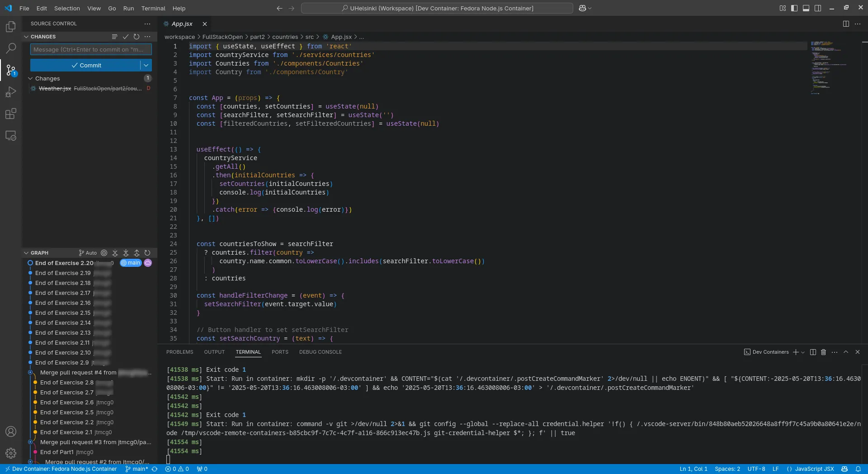Open the new terminal profile dropdown arrow
Viewport: 868px width, 474px height.
point(803,352)
